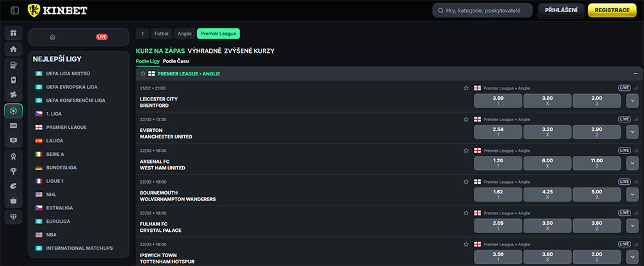Image resolution: width=644 pixels, height=266 pixels.
Task: Expand more markets for Everton match
Action: [632, 132]
